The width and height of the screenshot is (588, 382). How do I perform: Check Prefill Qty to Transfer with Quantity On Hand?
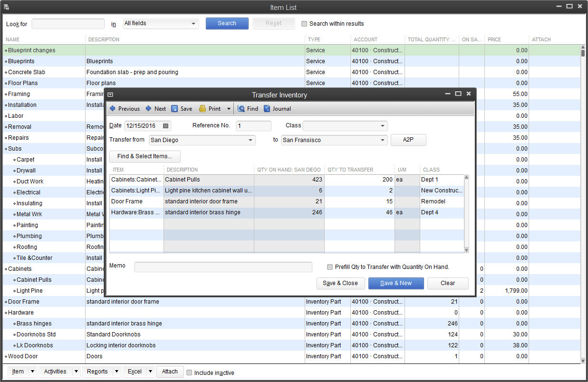tap(330, 267)
